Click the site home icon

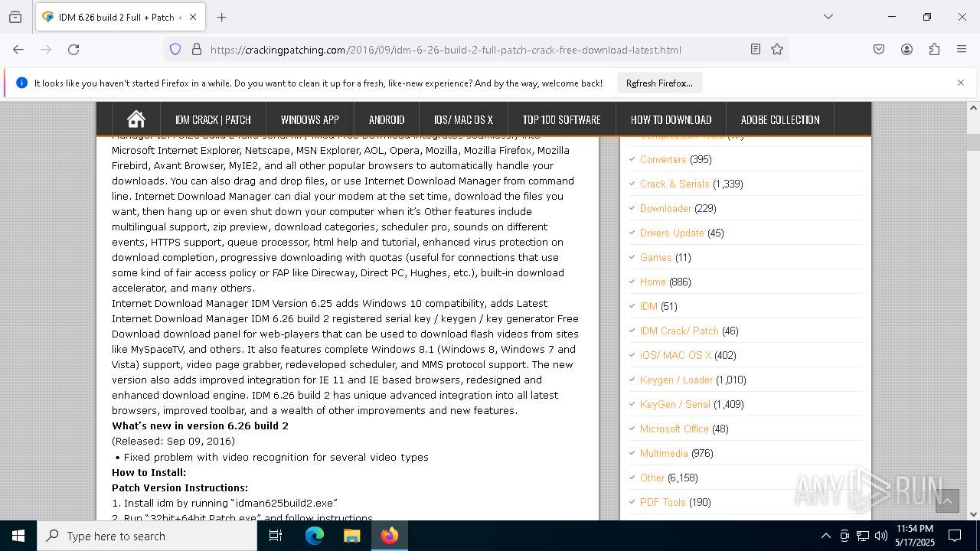[136, 119]
